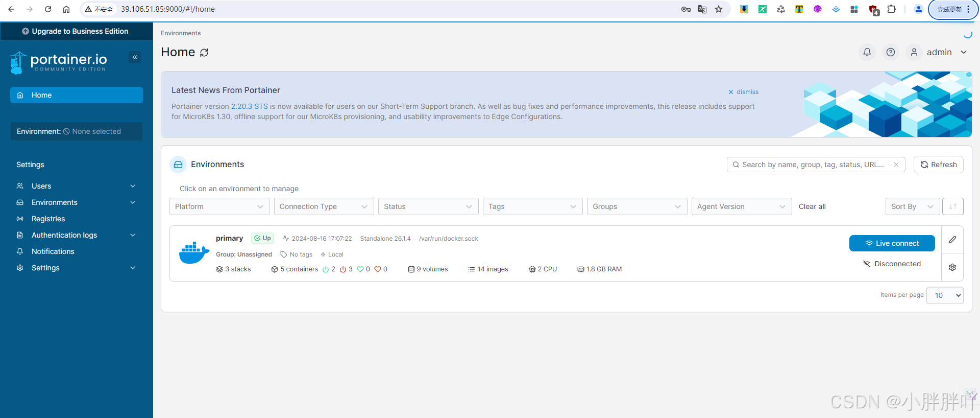Click the Live connect button

tap(892, 243)
